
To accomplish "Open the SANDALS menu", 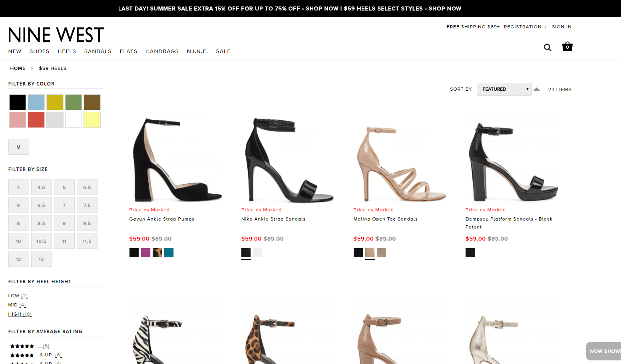I will click(98, 52).
